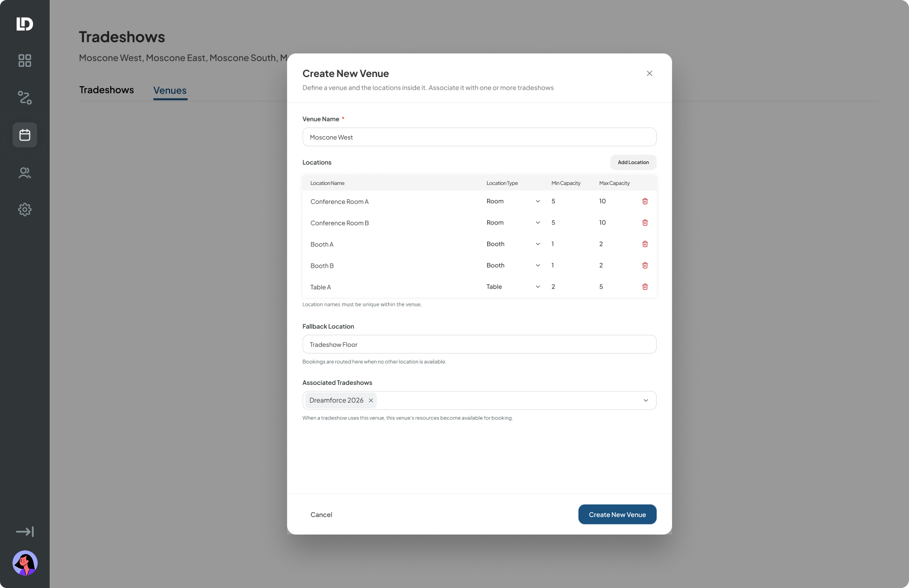
Task: Click the Add Location button
Action: coord(633,163)
